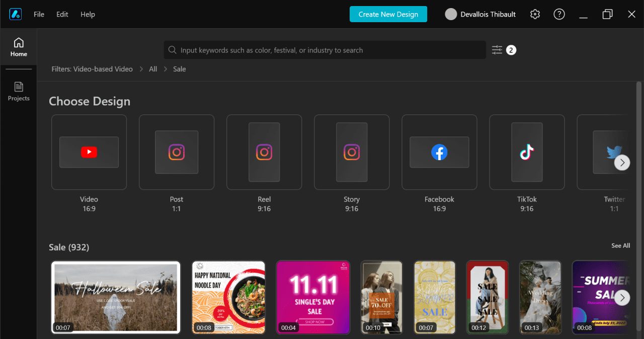This screenshot has width=644, height=339.
Task: Click the 'Choose Design' heading
Action: tap(90, 101)
